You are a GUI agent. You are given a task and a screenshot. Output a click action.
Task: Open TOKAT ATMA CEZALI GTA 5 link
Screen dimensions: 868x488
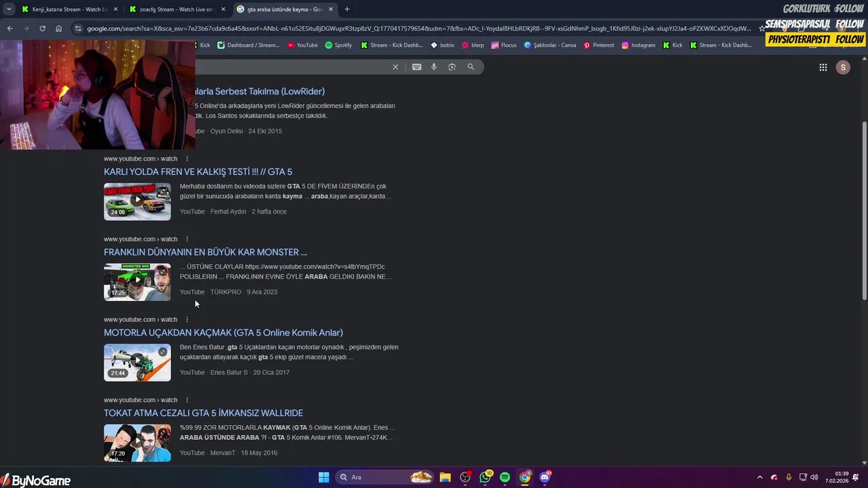click(203, 413)
